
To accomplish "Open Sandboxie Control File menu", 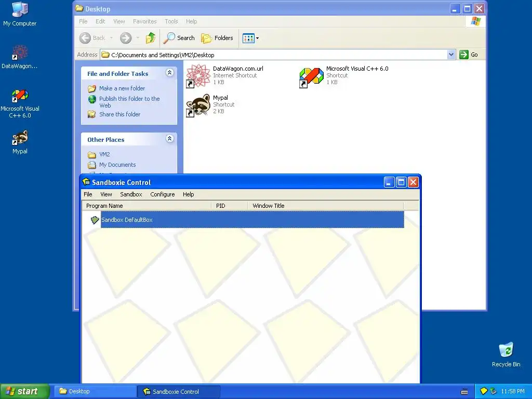I will 88,194.
